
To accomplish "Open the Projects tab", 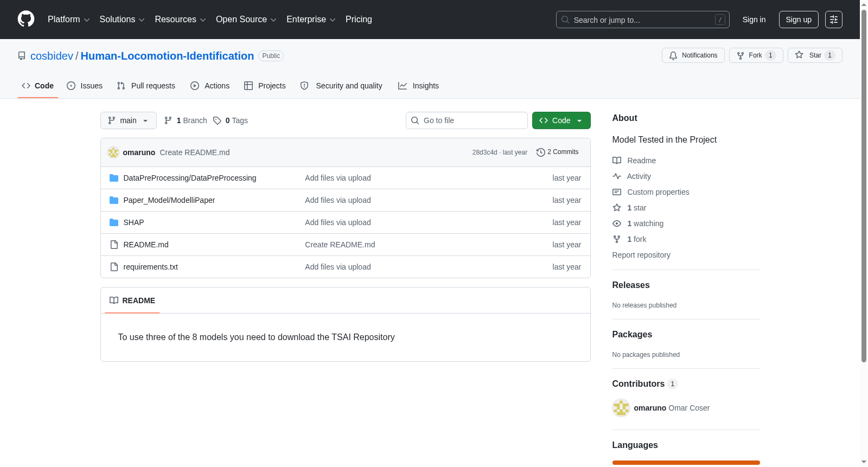I will (x=265, y=86).
